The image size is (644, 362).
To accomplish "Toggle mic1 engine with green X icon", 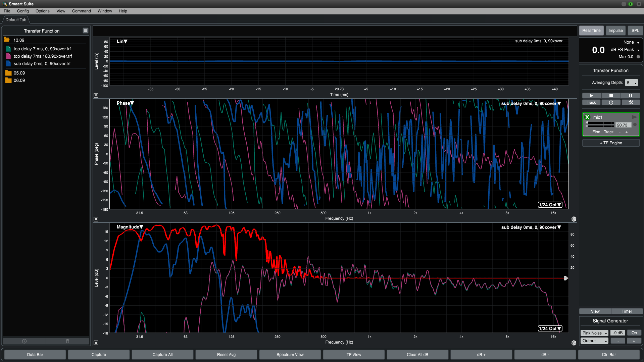I will point(587,117).
